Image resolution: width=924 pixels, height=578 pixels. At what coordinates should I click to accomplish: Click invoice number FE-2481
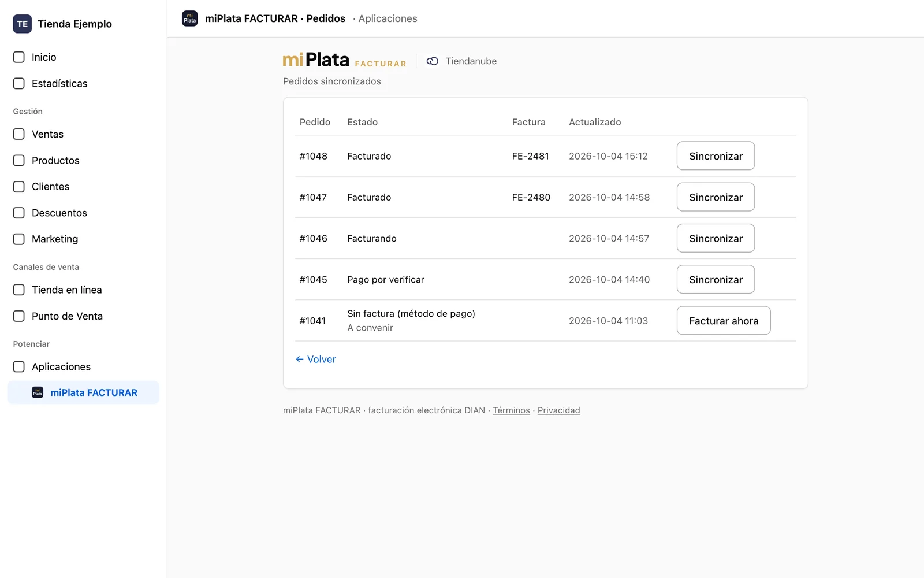[x=530, y=156]
